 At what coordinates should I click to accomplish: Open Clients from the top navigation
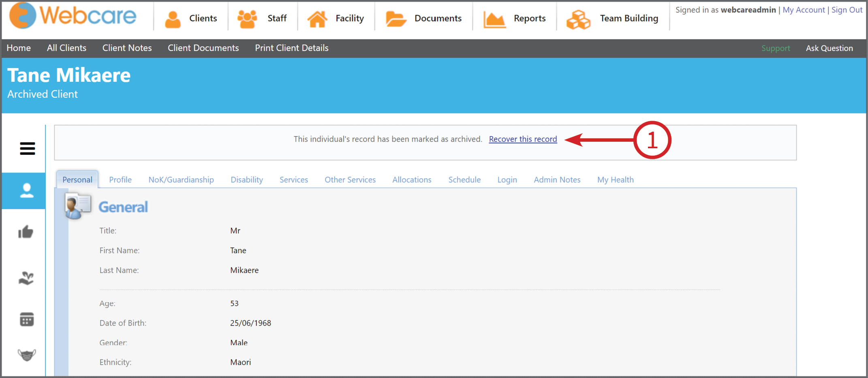pyautogui.click(x=191, y=19)
